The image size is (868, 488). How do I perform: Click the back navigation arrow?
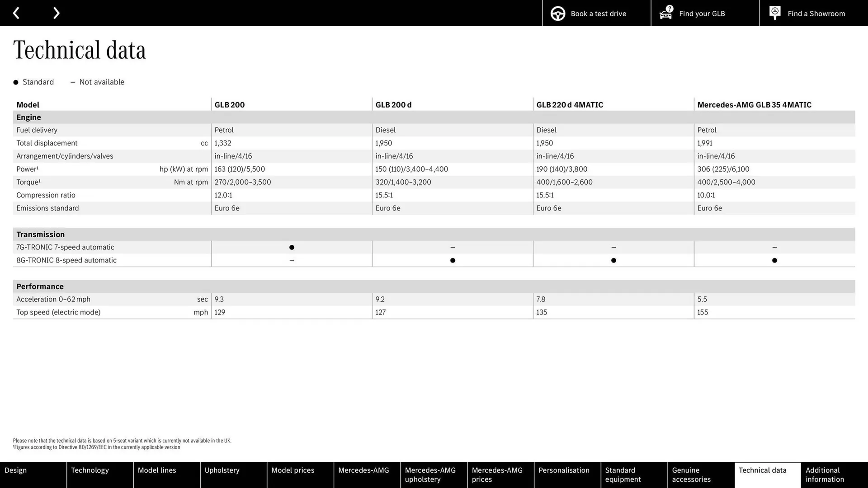16,13
